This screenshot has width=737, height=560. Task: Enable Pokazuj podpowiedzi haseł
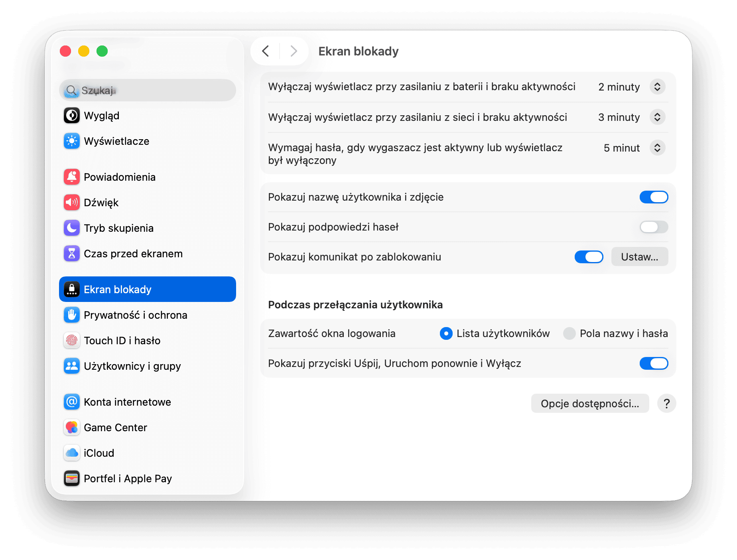point(654,227)
